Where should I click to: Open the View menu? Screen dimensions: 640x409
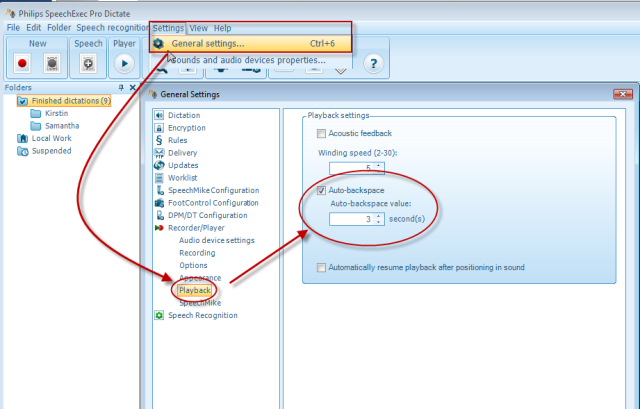click(x=198, y=28)
